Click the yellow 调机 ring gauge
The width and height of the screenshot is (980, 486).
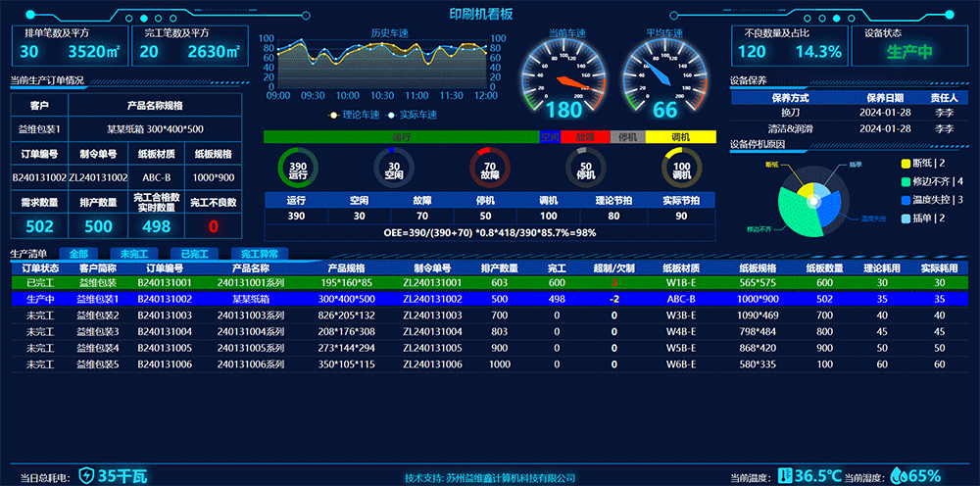[682, 169]
